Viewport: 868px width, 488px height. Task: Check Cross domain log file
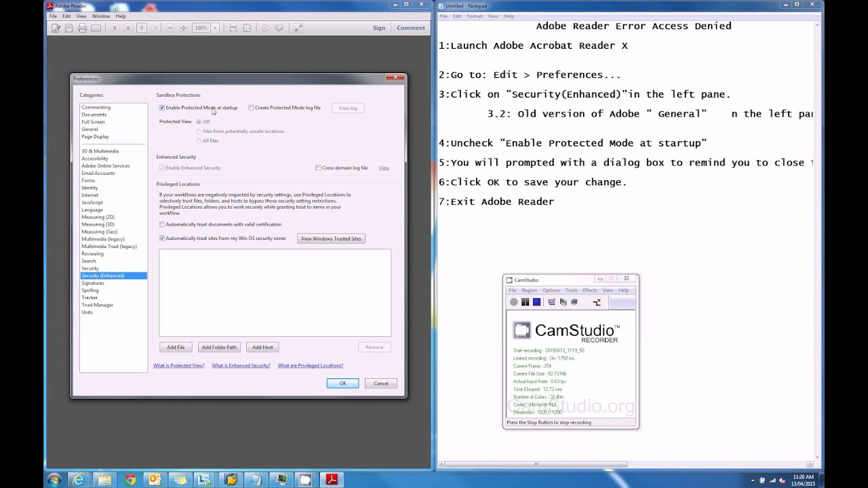318,168
